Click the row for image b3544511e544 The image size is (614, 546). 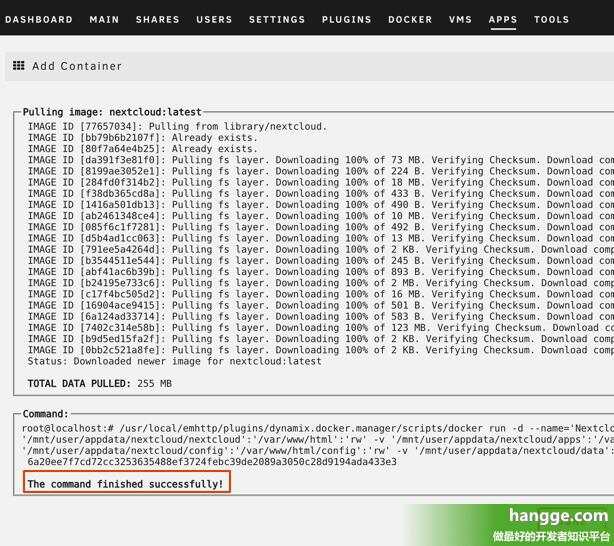pos(321,260)
